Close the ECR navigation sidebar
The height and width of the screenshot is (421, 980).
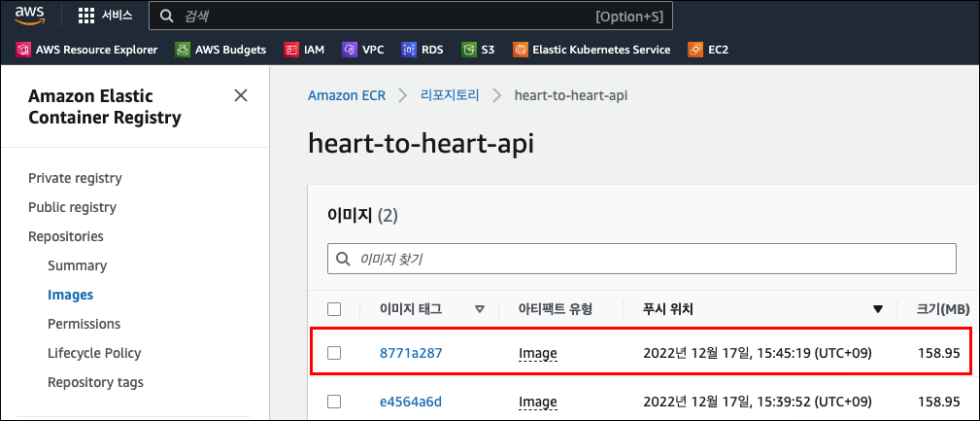click(241, 95)
